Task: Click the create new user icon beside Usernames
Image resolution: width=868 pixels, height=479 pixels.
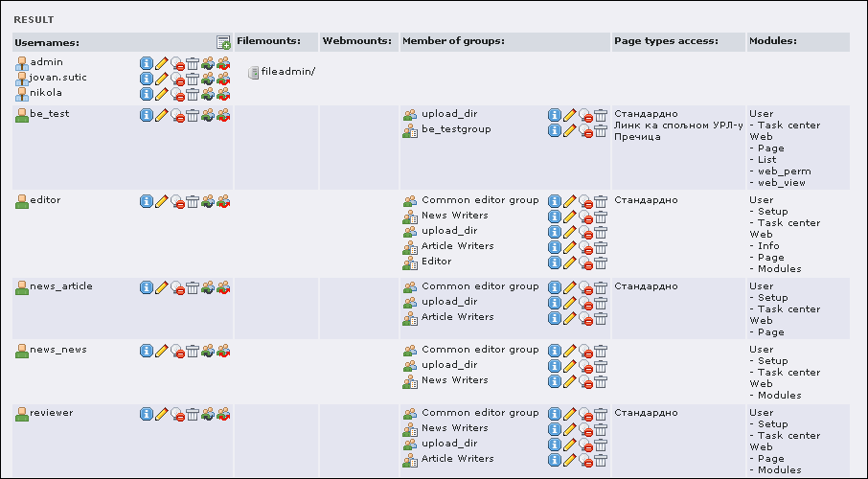Action: coord(223,43)
